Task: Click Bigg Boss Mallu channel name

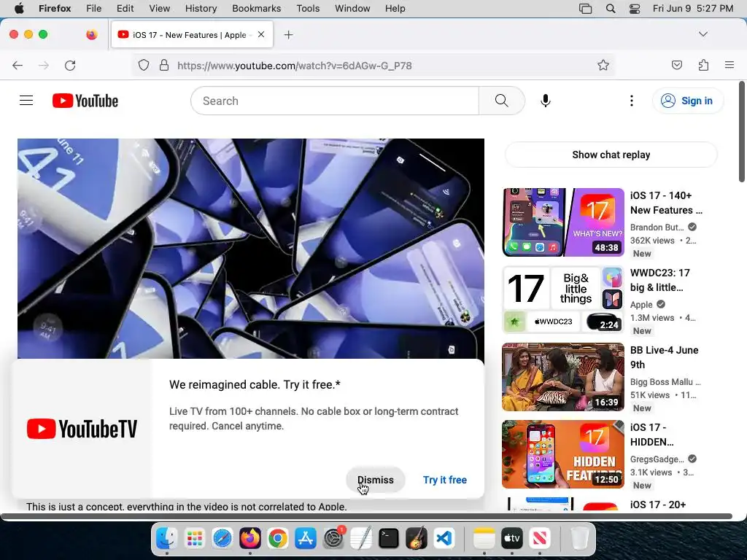Action: click(x=665, y=382)
